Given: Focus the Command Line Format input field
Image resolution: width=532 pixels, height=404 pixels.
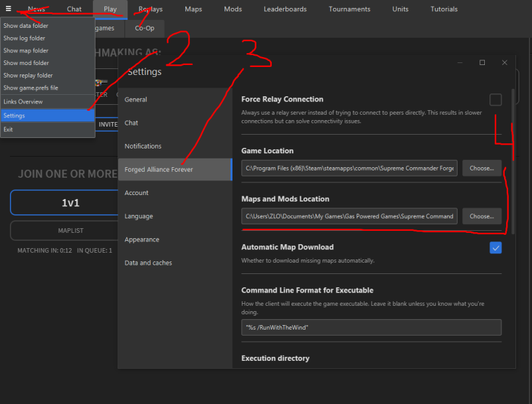Looking at the screenshot, I should 371,328.
